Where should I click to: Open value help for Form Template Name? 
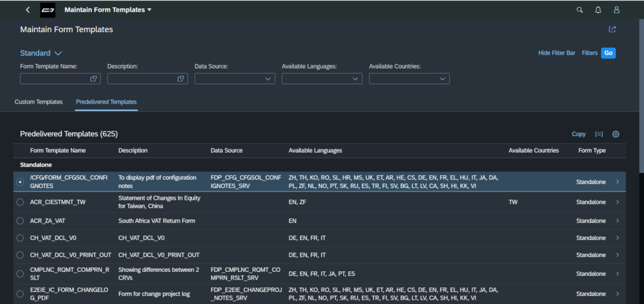point(94,79)
